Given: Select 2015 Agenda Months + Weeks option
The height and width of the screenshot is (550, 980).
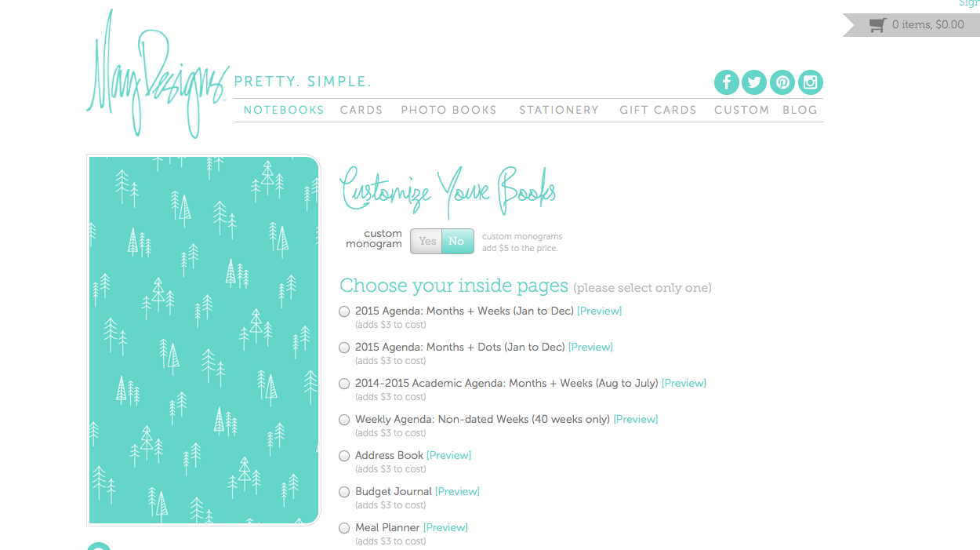Looking at the screenshot, I should tap(344, 311).
